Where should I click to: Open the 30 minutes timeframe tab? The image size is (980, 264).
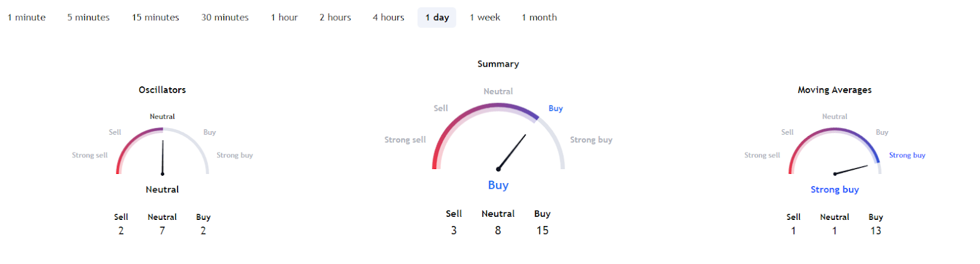(x=225, y=18)
